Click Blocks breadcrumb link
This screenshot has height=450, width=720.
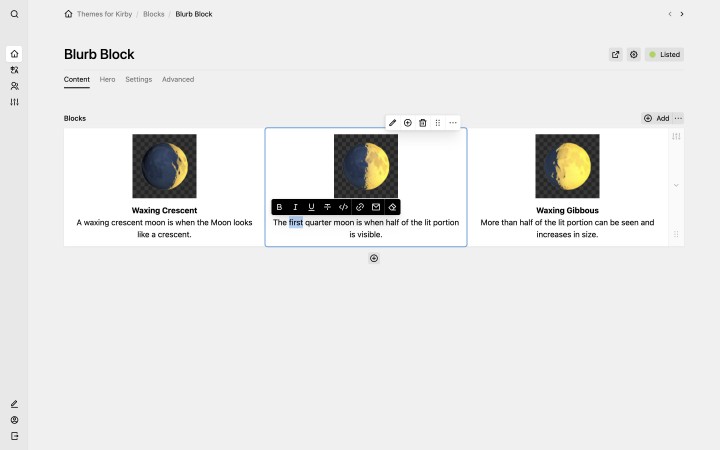154,14
